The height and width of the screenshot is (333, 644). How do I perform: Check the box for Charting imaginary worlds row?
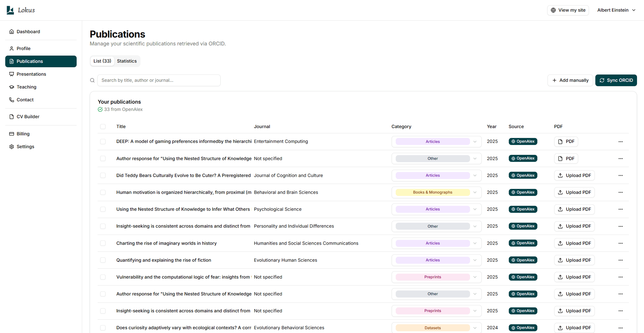[103, 243]
